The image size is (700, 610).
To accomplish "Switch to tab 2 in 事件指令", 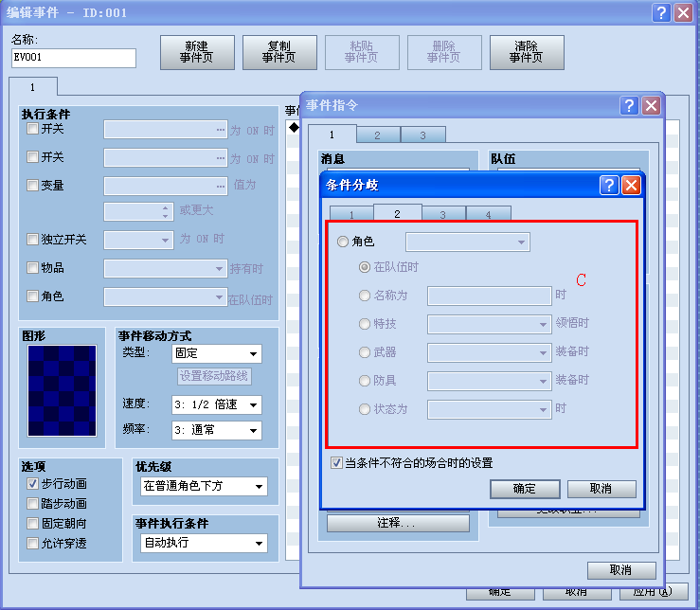I will tap(378, 135).
